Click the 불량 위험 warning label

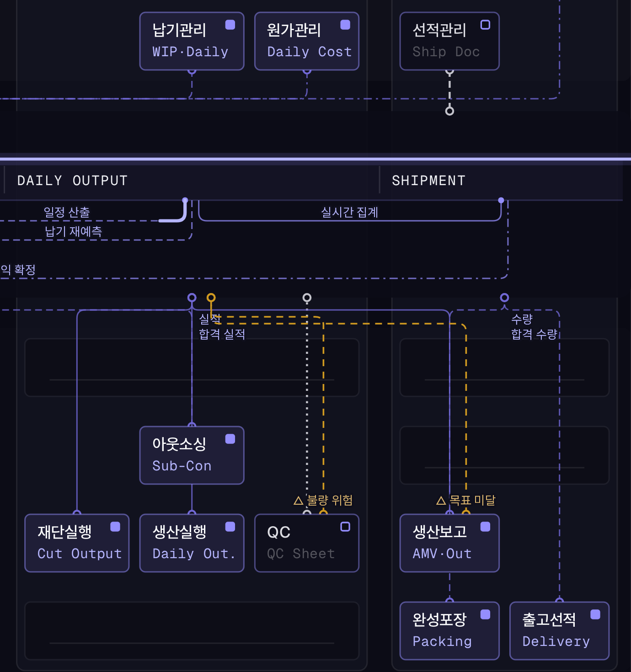pos(330,500)
